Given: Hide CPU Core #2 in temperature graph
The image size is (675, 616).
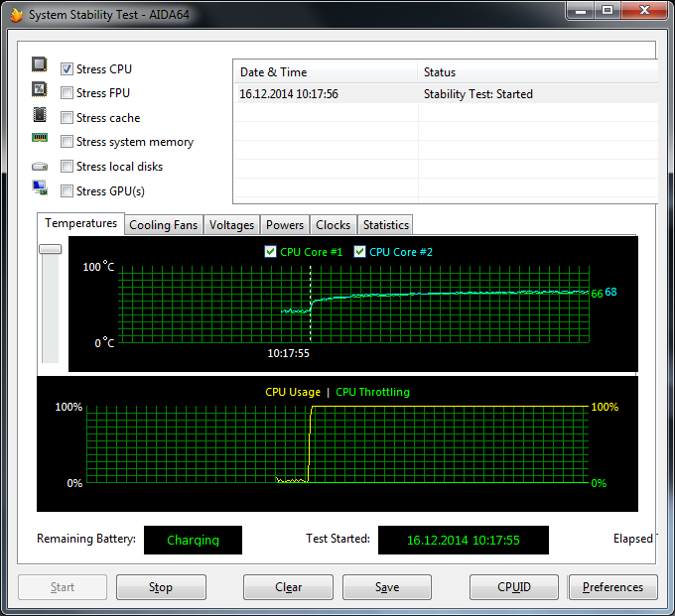Looking at the screenshot, I should [359, 252].
